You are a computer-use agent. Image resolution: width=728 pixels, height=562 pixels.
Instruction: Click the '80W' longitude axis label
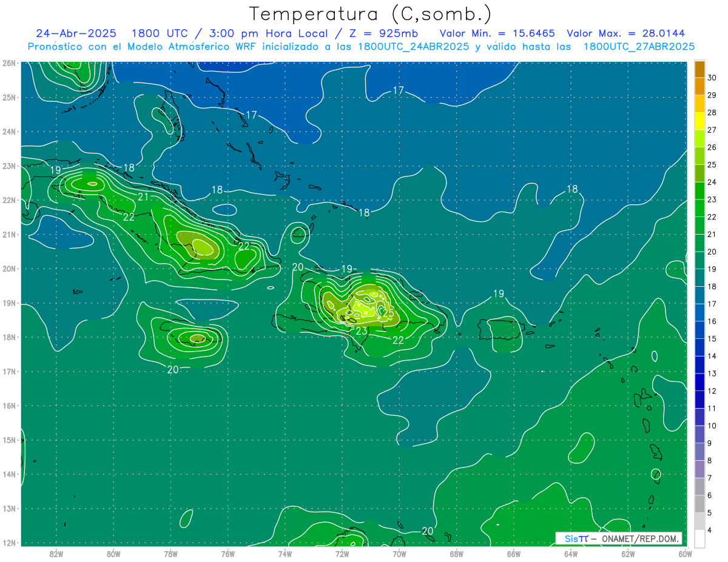pyautogui.click(x=113, y=554)
